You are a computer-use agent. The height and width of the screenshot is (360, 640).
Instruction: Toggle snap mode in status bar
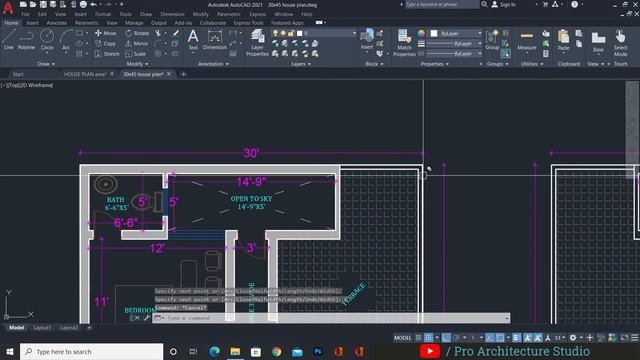(x=428, y=338)
